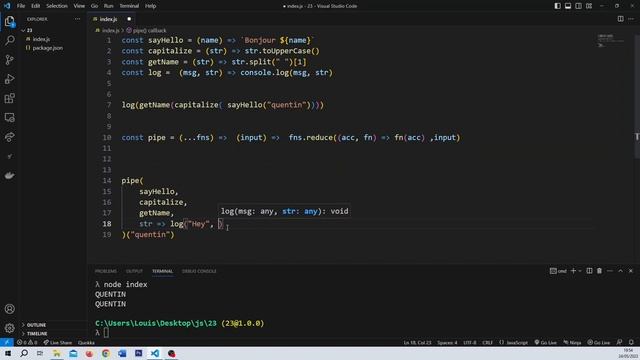Toggle the primary side bar layout icon
Image resolution: width=640 pixels, height=360 pixels.
click(558, 6)
